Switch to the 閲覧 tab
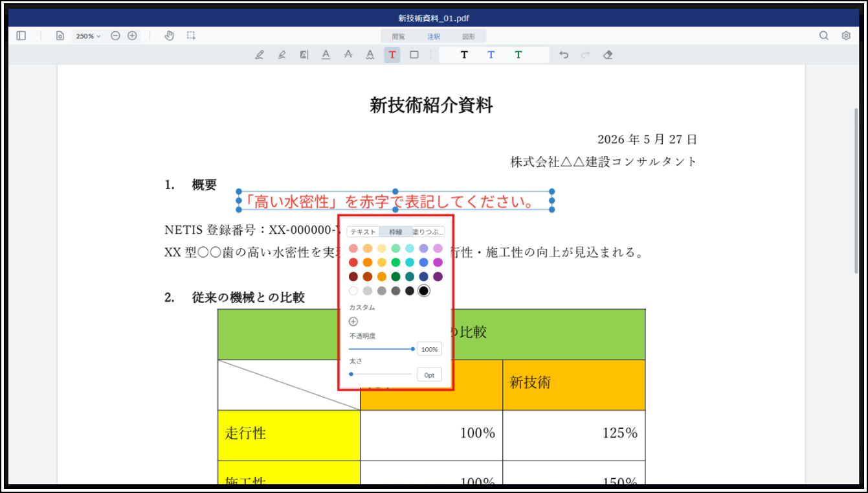 coord(399,36)
